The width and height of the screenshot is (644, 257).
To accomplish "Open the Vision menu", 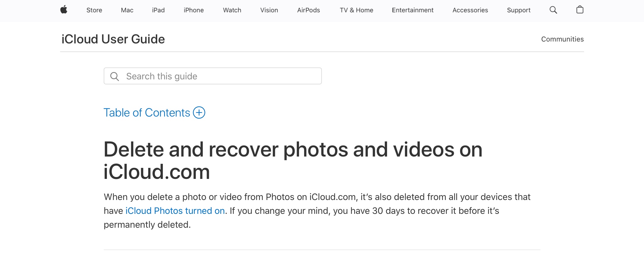I will pos(269,10).
